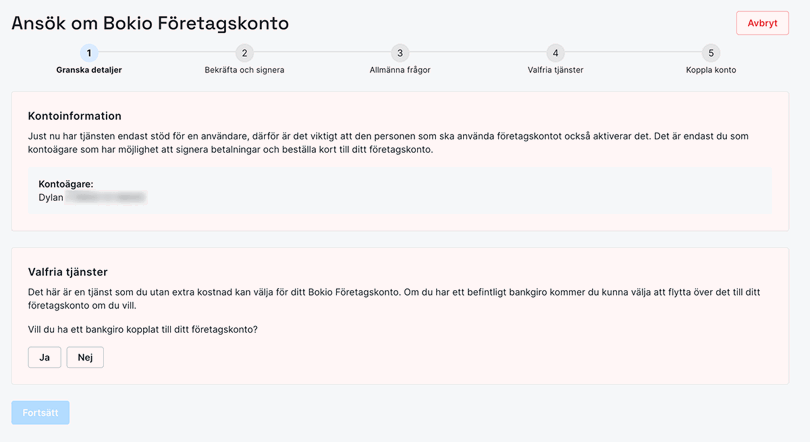Choose Nej for bankgiro connection
Screen dimensions: 810x442
pos(85,357)
